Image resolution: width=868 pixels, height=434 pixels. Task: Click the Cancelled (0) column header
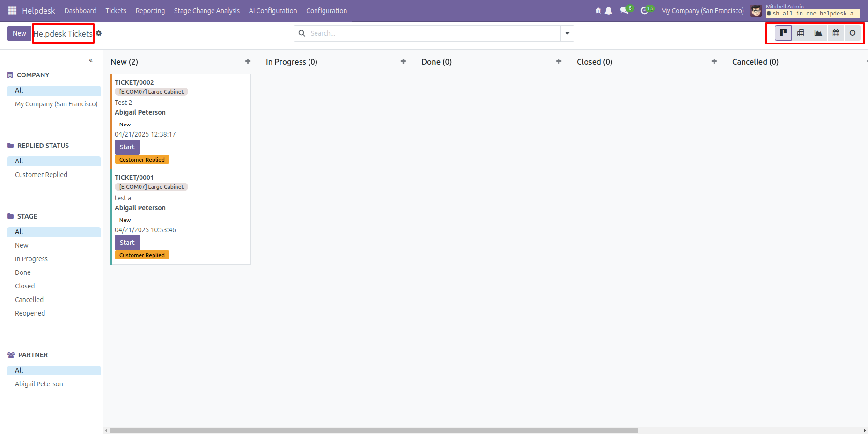pos(755,62)
